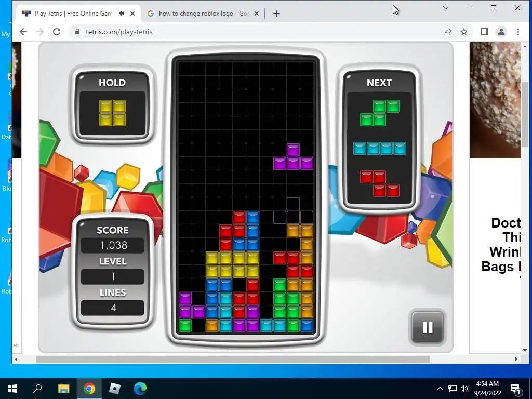Show hidden system tray icons
The image size is (532, 399).
(x=440, y=389)
